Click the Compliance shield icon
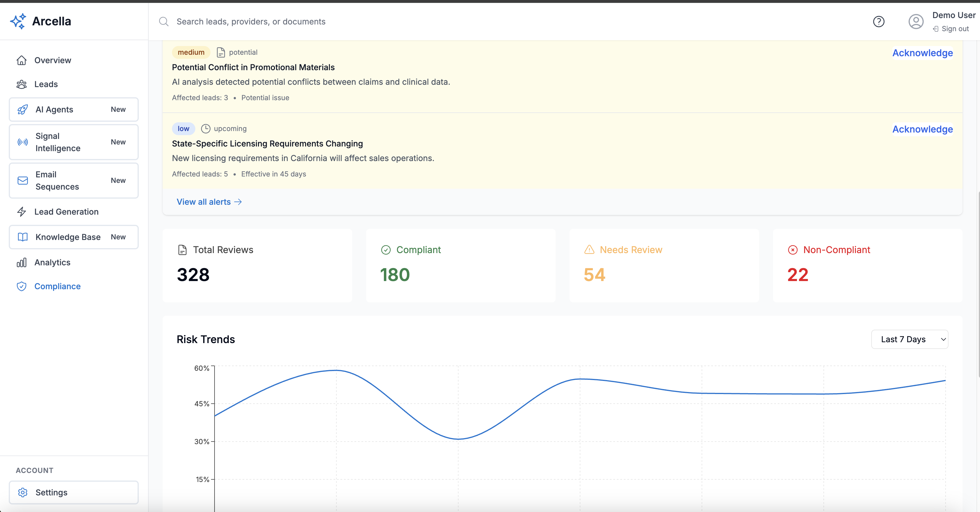The height and width of the screenshot is (512, 980). pos(22,286)
